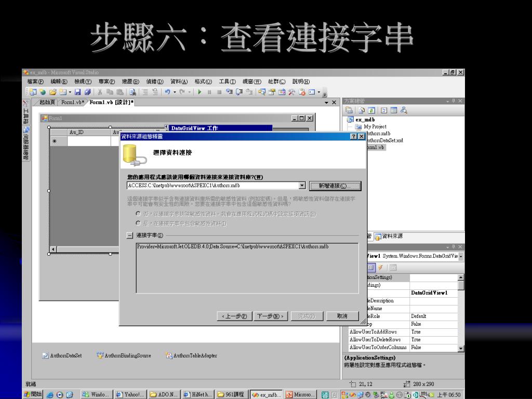532x399 pixels.
Task: Click the Categorized view icon in Properties
Action: pyautogui.click(x=371, y=268)
